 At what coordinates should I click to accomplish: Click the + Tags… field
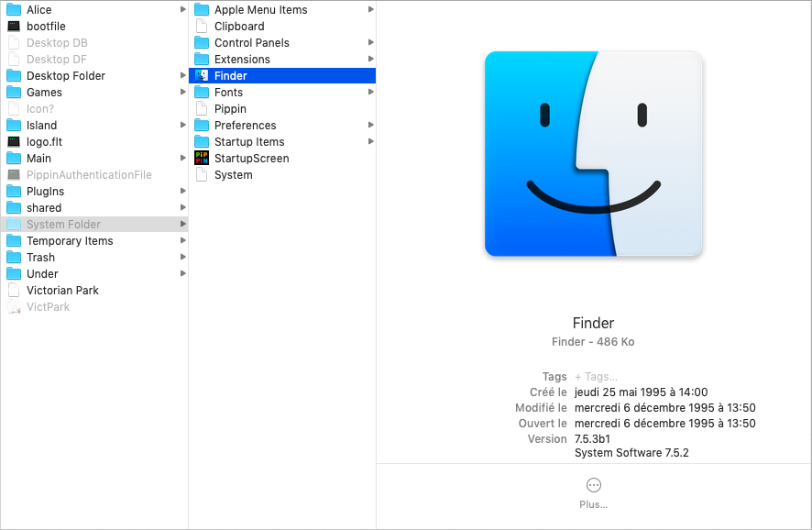tap(596, 377)
